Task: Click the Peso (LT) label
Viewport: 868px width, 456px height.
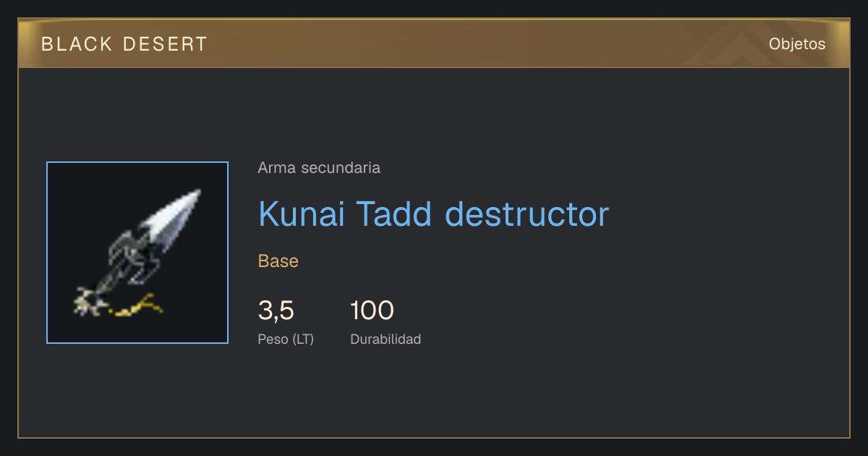Action: [286, 339]
